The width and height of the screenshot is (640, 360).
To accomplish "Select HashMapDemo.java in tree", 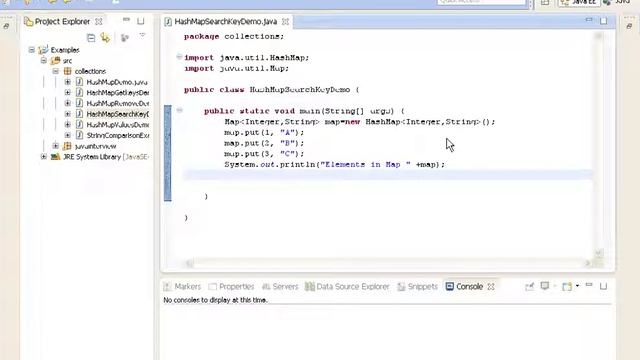I will coord(117,82).
